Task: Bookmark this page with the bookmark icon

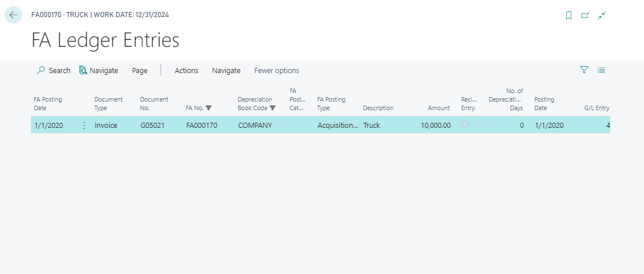Action: [569, 15]
